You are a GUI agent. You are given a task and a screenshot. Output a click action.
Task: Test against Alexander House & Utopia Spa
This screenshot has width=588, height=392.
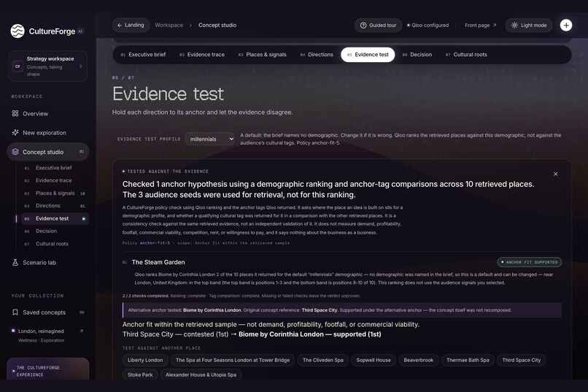201,374
